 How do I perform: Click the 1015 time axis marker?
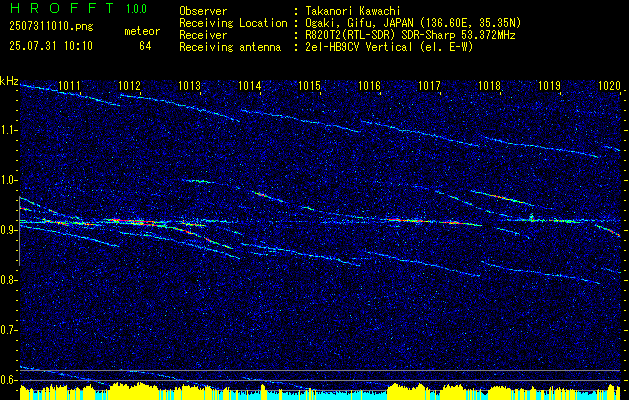pyautogui.click(x=310, y=85)
